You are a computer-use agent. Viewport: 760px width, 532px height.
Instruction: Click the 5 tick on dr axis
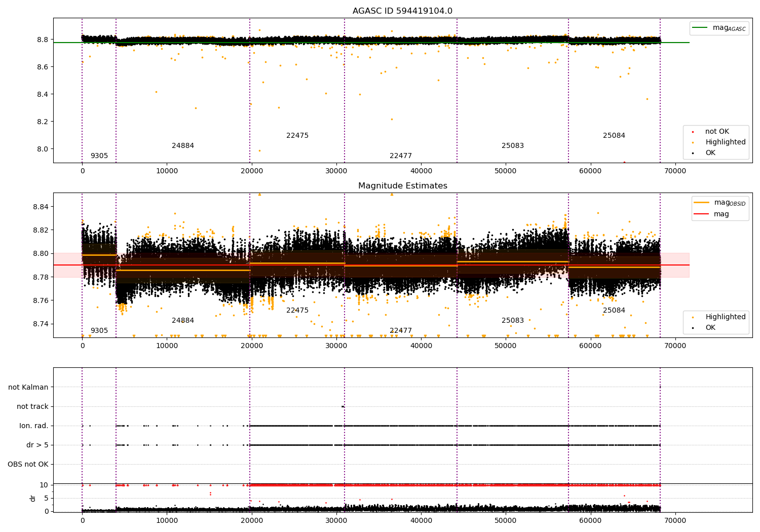(x=46, y=498)
